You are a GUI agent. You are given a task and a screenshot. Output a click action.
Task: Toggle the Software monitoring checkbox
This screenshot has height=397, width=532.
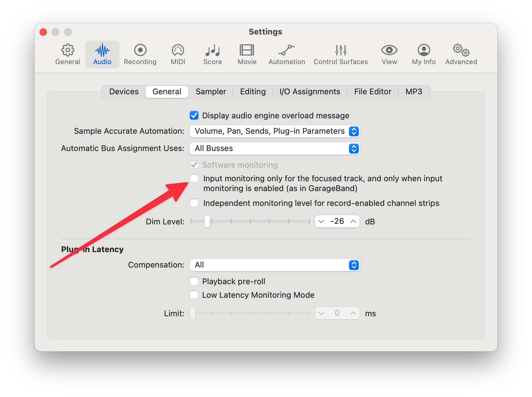(194, 165)
